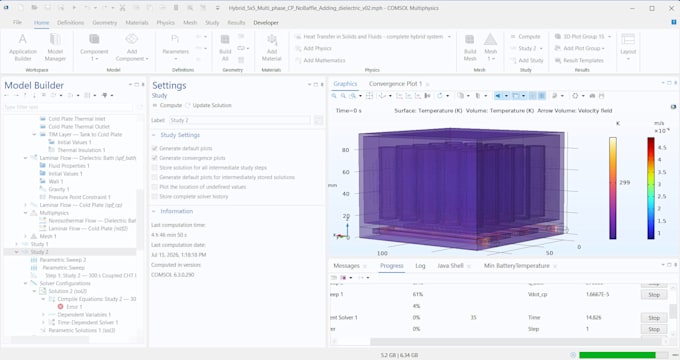Click the velocity rainbow color legend bar
Viewport: 680px width, 360px height.
tap(651, 188)
